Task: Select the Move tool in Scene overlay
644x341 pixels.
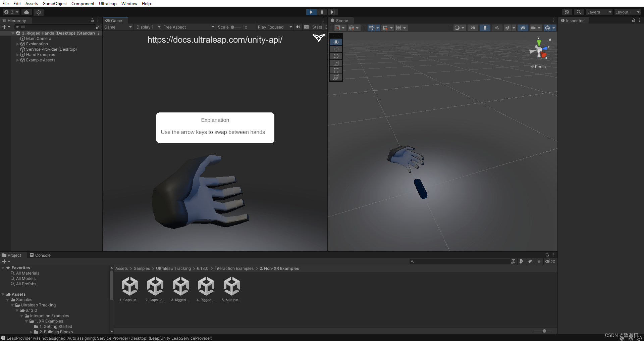Action: click(x=336, y=49)
